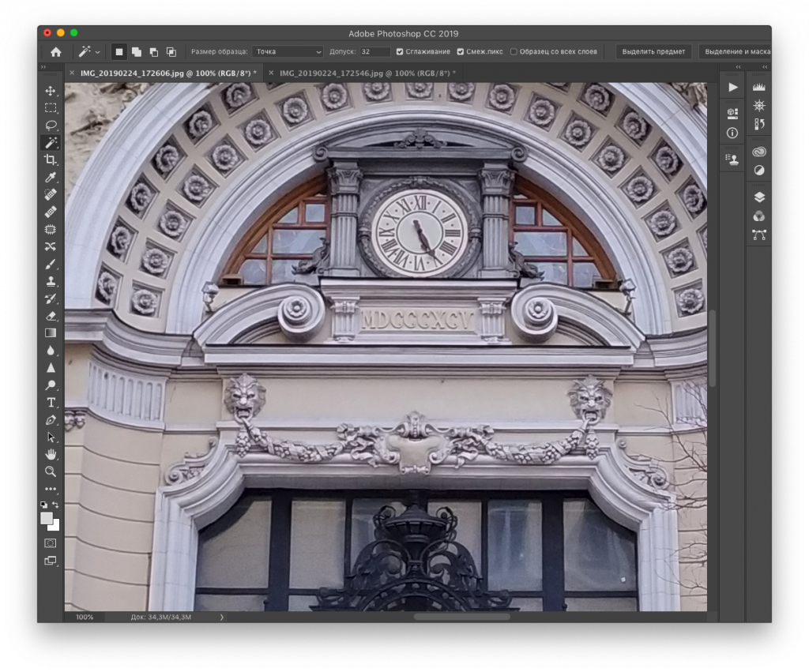This screenshot has height=672, width=809.
Task: Open the Actions panel play icon
Action: point(732,87)
